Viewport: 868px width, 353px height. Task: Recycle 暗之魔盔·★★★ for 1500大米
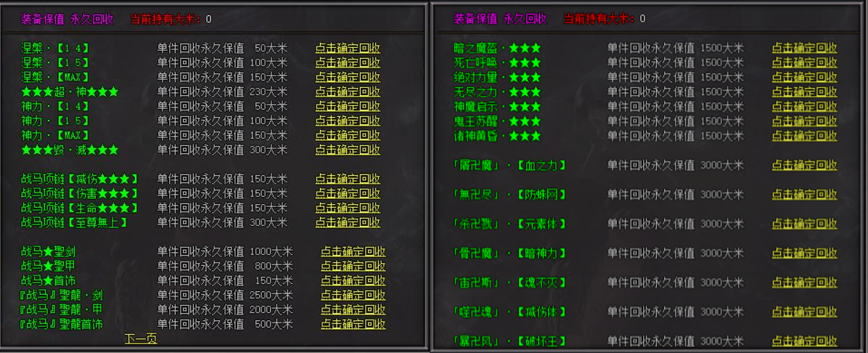click(804, 49)
